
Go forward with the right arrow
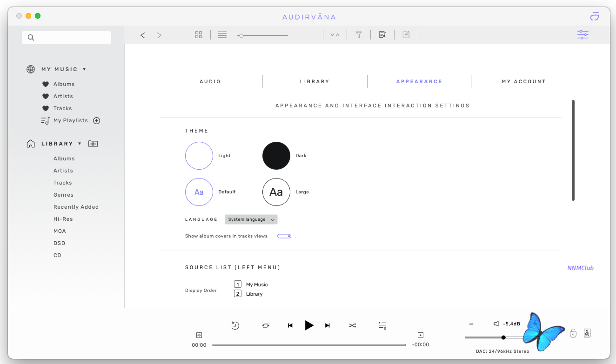(159, 35)
